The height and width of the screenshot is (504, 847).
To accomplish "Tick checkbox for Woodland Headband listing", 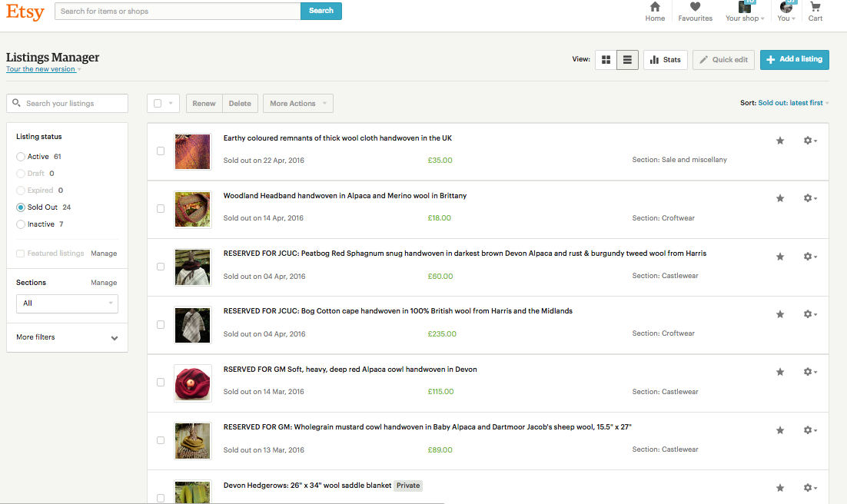I will pos(161,209).
